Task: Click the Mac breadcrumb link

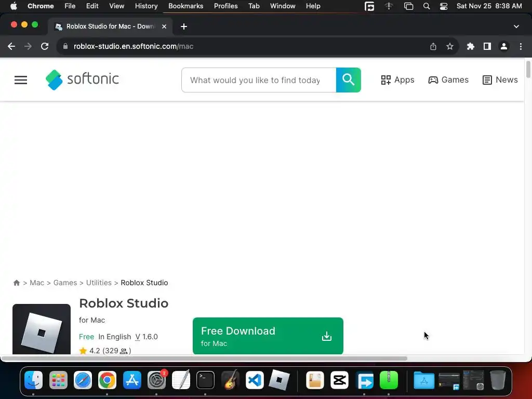Action: pos(37,283)
